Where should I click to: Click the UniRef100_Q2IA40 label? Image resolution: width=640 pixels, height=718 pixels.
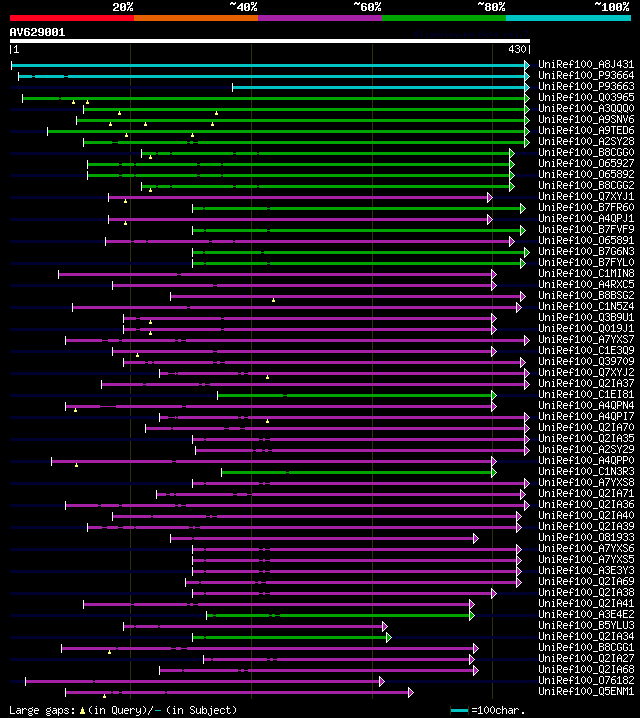click(586, 515)
